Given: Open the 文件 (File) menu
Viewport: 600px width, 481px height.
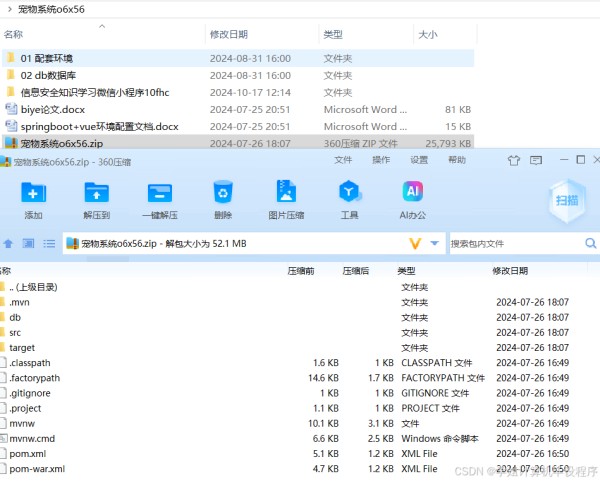Looking at the screenshot, I should click(343, 160).
